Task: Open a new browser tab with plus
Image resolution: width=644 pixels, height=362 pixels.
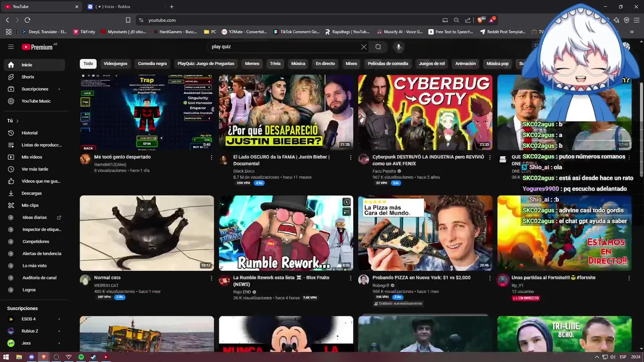Action: pyautogui.click(x=172, y=7)
